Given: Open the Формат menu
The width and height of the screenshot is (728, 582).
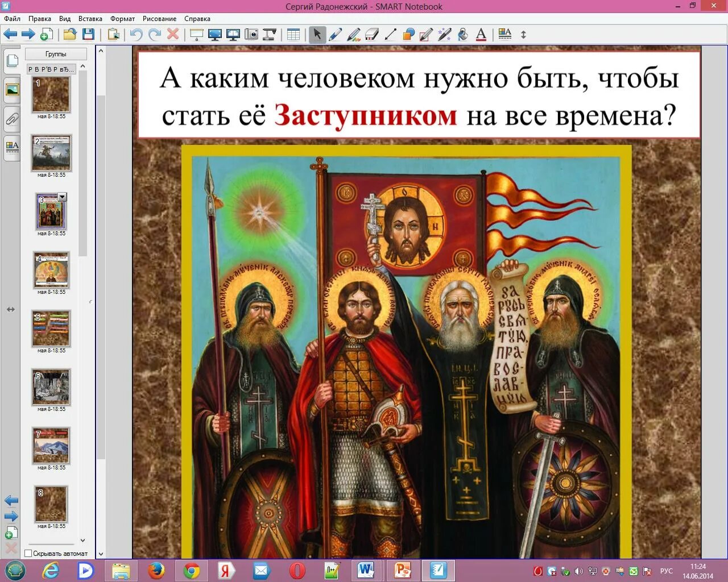Looking at the screenshot, I should pos(123,19).
